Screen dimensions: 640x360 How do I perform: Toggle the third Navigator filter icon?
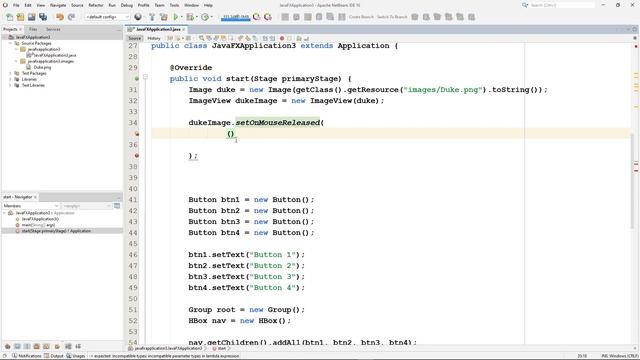click(x=27, y=347)
